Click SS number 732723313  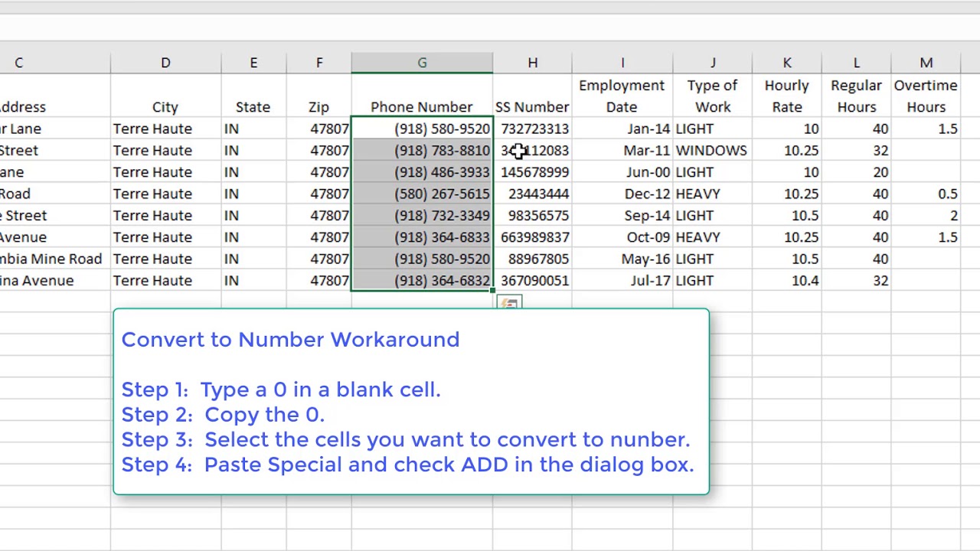coord(532,129)
